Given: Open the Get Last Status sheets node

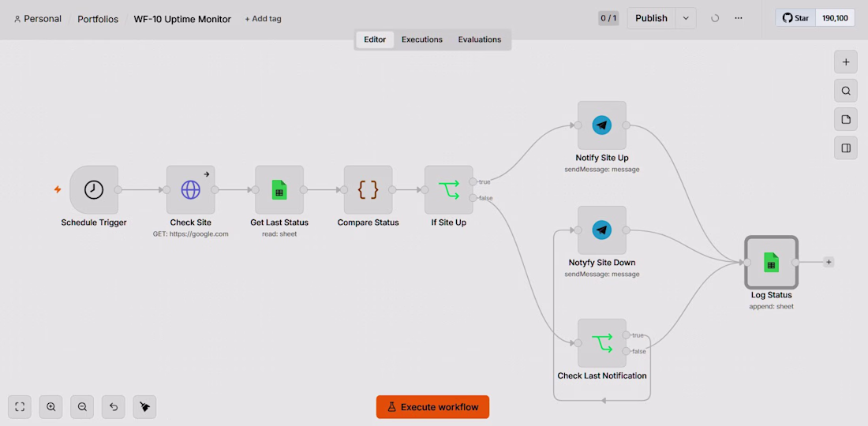Looking at the screenshot, I should [279, 190].
